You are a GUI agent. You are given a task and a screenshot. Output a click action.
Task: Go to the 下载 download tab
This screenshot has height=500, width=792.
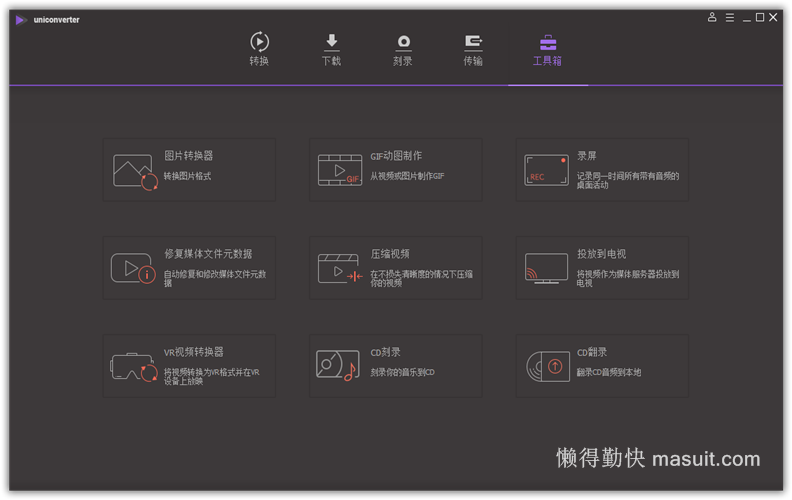click(x=331, y=49)
